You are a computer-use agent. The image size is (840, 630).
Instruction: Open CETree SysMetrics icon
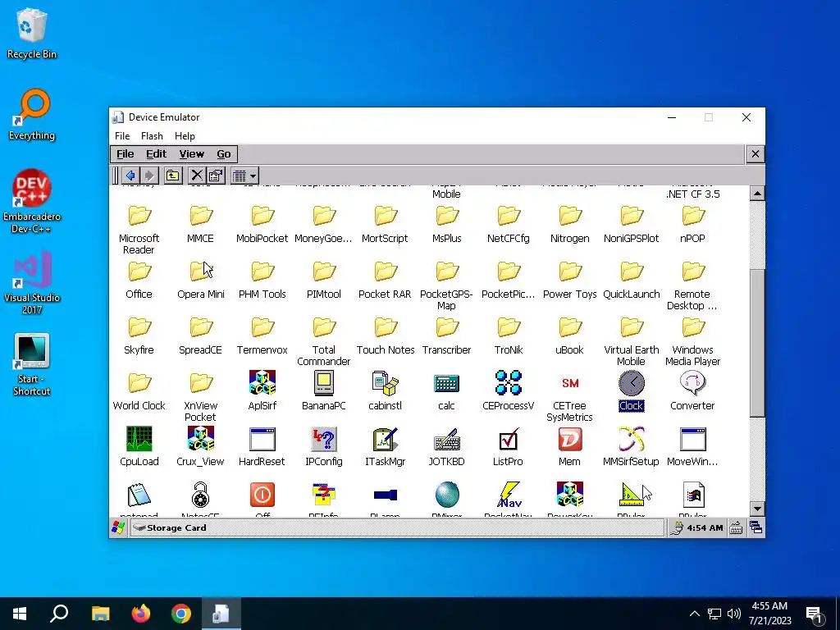point(569,383)
